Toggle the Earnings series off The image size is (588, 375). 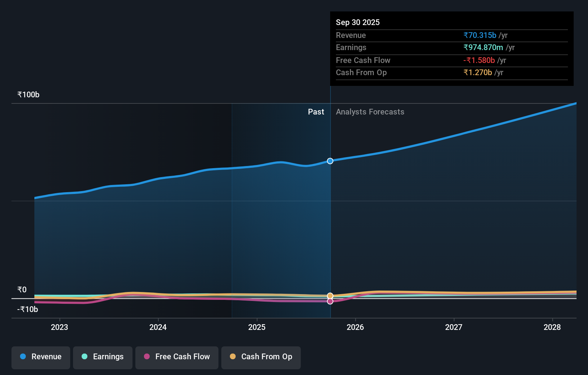[x=103, y=357]
